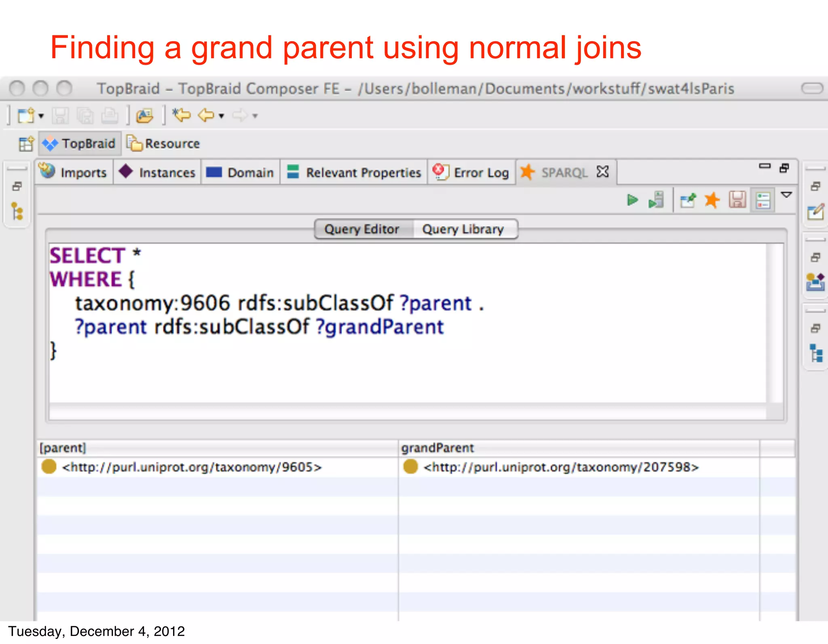The height and width of the screenshot is (644, 828).
Task: Open the Instances tab
Action: tap(157, 173)
